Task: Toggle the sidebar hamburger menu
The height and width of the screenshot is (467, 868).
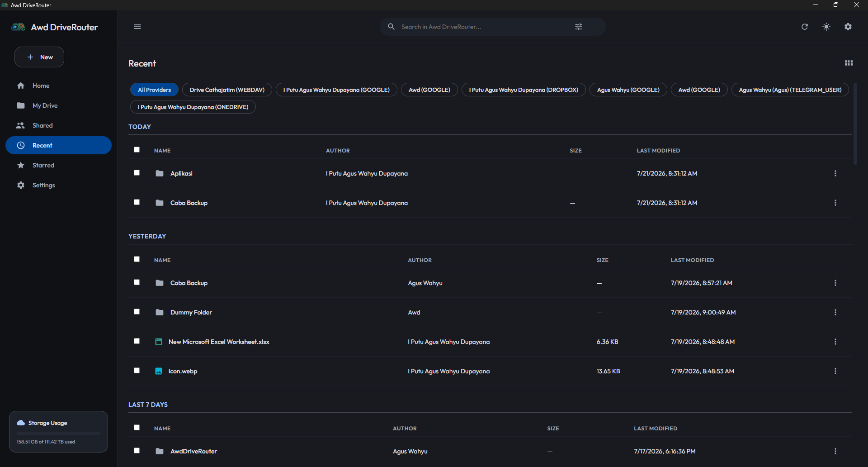Action: click(137, 27)
